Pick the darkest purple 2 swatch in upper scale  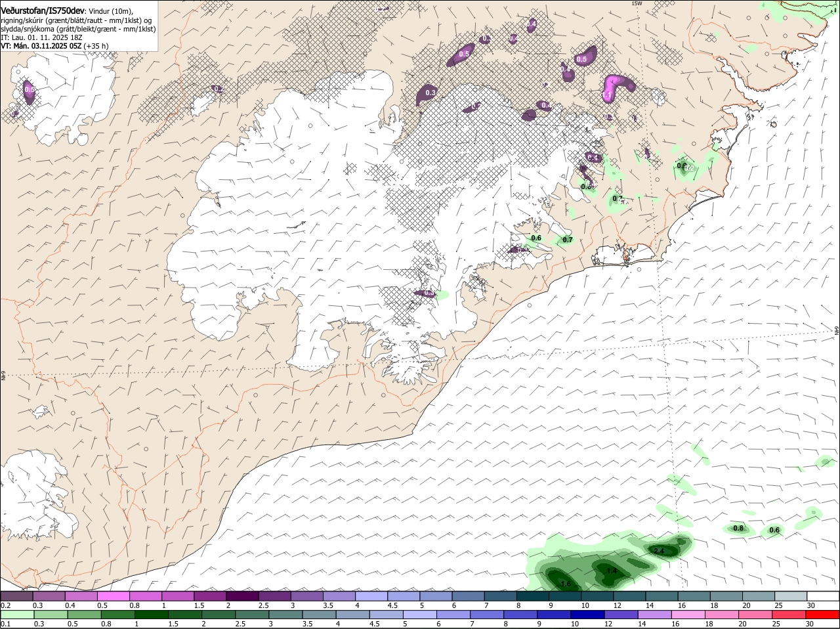tap(243, 596)
